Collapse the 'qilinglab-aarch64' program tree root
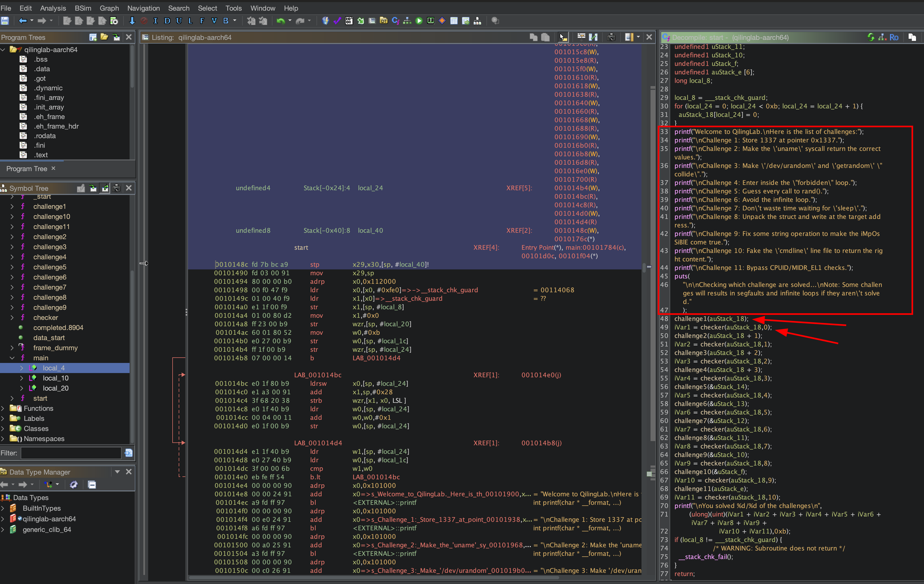Viewport: 924px width, 584px height. [x=3, y=49]
